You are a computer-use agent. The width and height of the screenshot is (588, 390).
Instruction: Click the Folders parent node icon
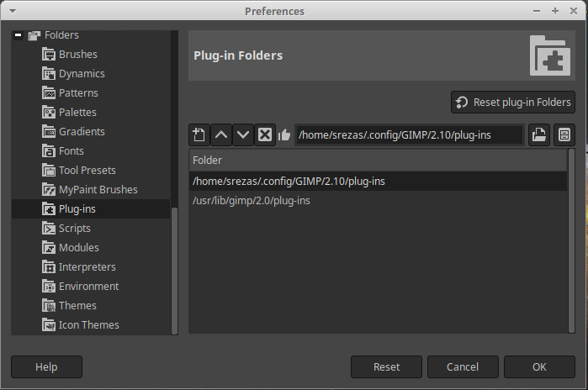[34, 35]
